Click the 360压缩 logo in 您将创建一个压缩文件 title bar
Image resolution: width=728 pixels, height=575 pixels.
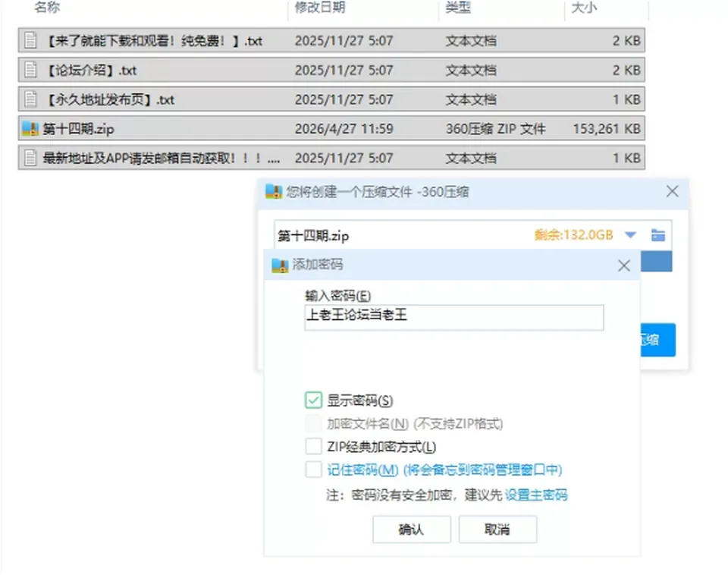(x=274, y=192)
